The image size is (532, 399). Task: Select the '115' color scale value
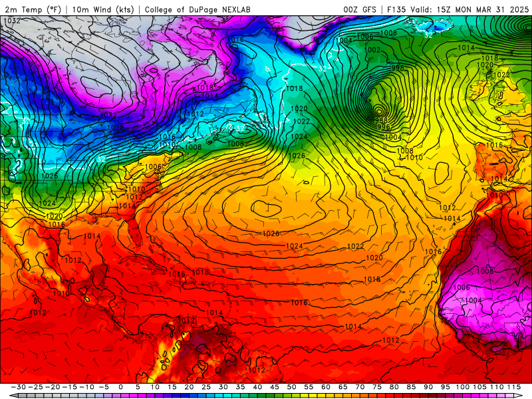click(x=514, y=387)
